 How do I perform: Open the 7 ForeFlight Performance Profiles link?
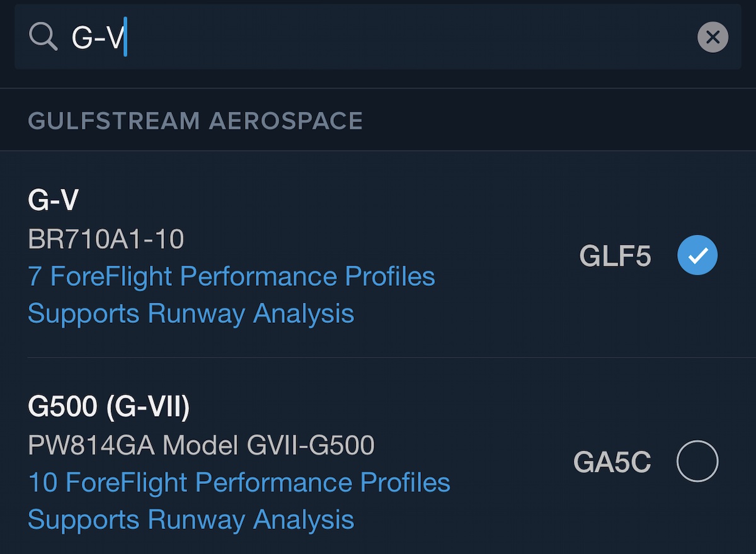click(x=231, y=276)
